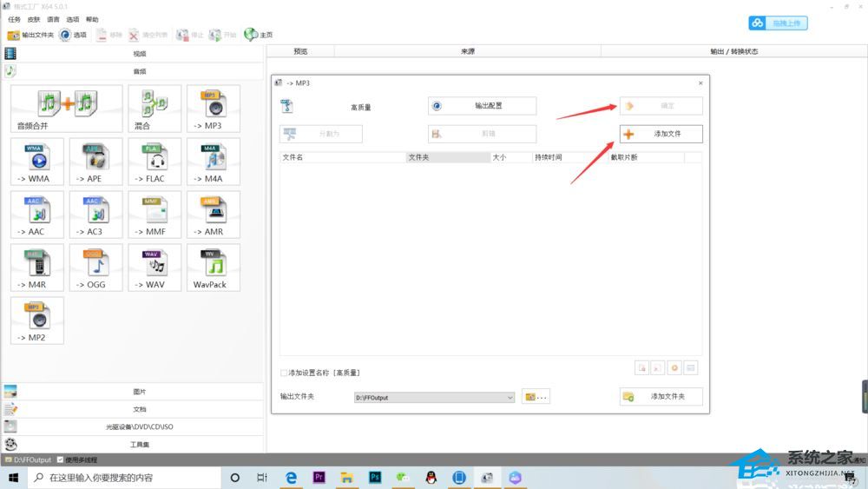868x489 pixels.
Task: Select the audio merge (音频合并) tool
Action: point(67,108)
